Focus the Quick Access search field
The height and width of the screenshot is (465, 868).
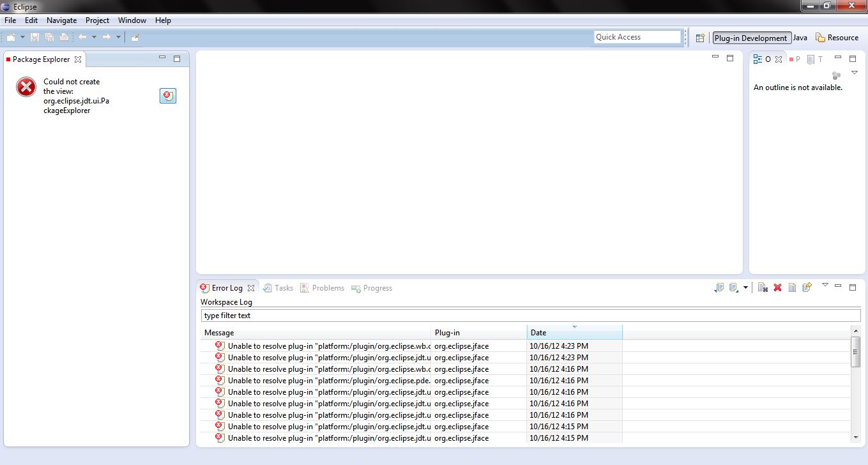click(637, 37)
